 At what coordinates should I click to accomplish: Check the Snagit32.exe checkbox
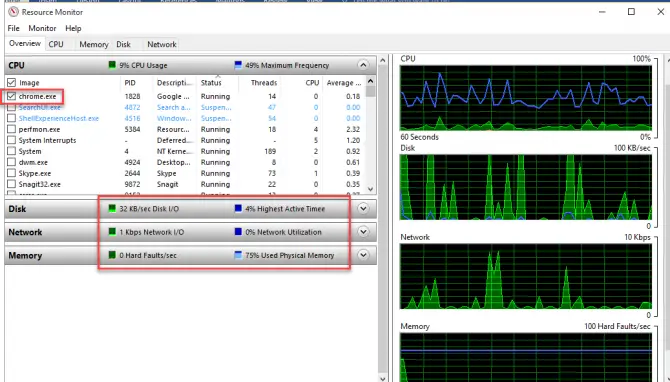(x=12, y=184)
